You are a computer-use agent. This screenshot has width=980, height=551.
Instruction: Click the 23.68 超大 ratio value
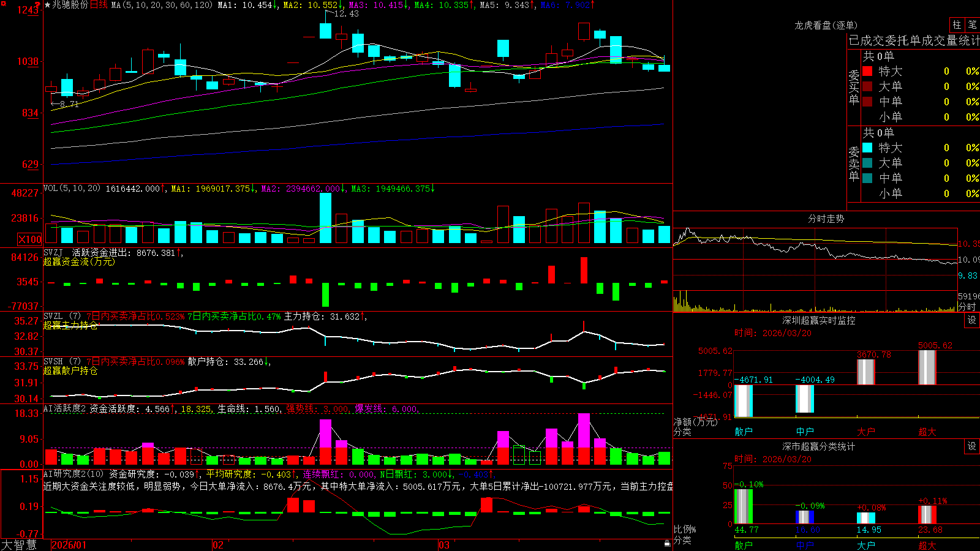click(930, 530)
